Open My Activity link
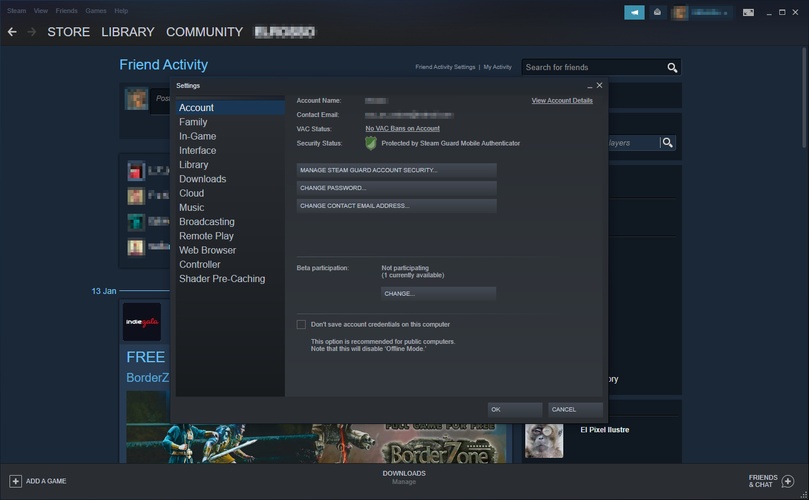809x500 pixels. 497,67
